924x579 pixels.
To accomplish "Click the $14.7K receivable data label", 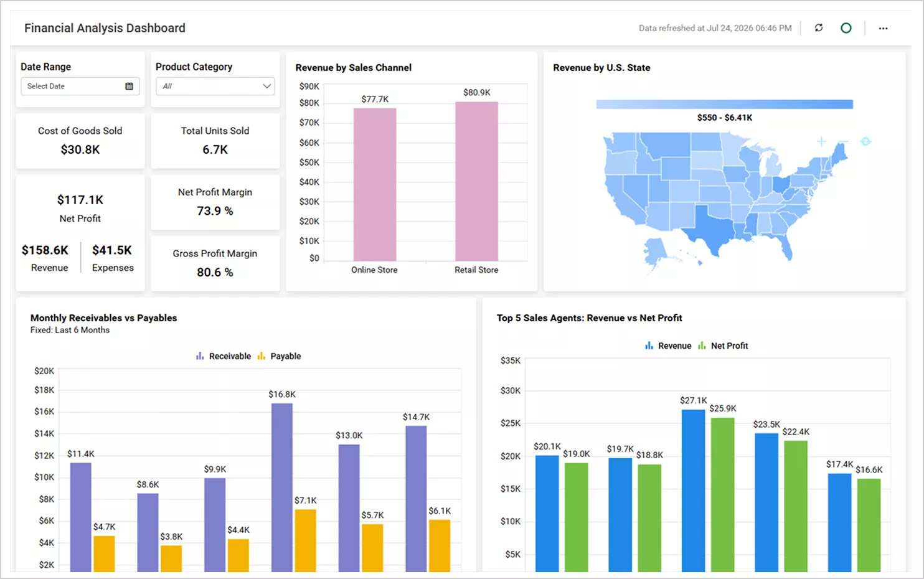I will [416, 417].
